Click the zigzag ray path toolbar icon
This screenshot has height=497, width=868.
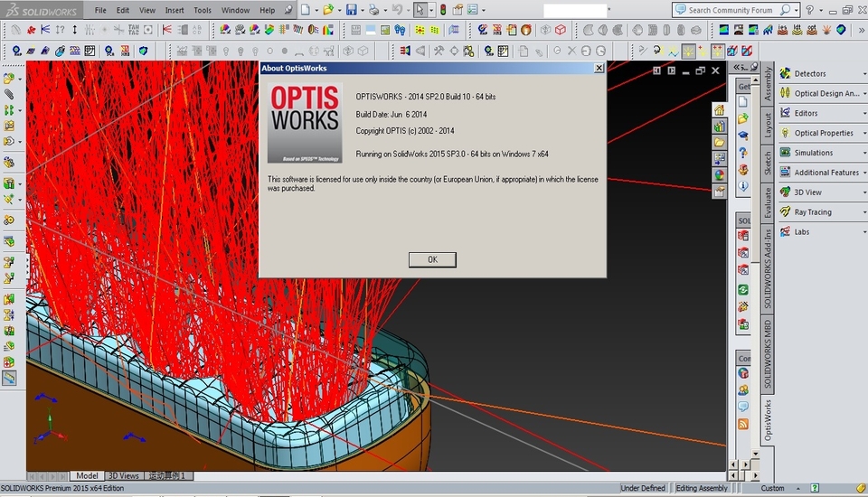tap(673, 52)
